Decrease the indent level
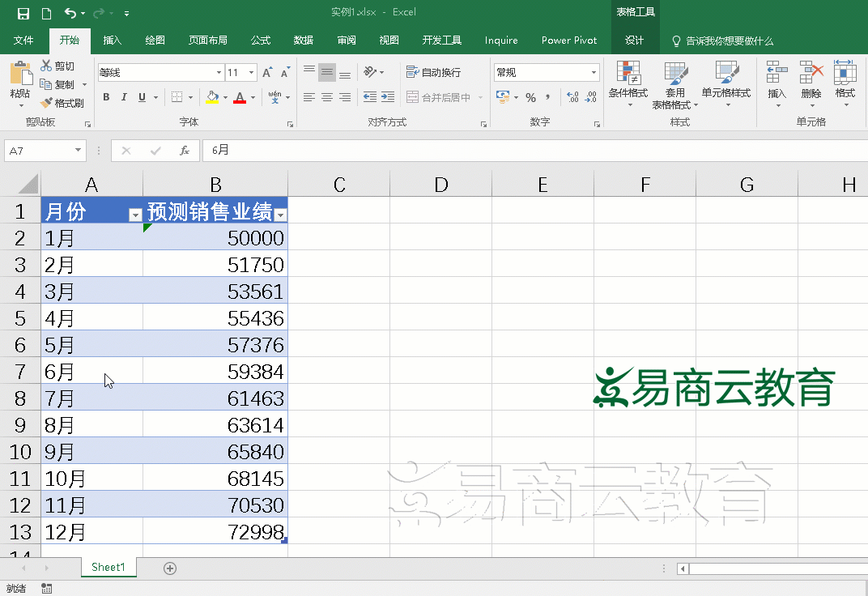 click(x=370, y=97)
